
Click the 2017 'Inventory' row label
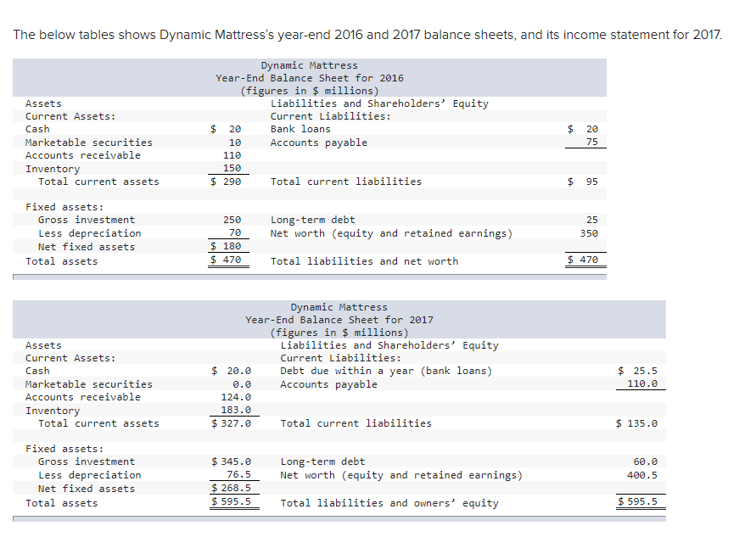pyautogui.click(x=53, y=411)
